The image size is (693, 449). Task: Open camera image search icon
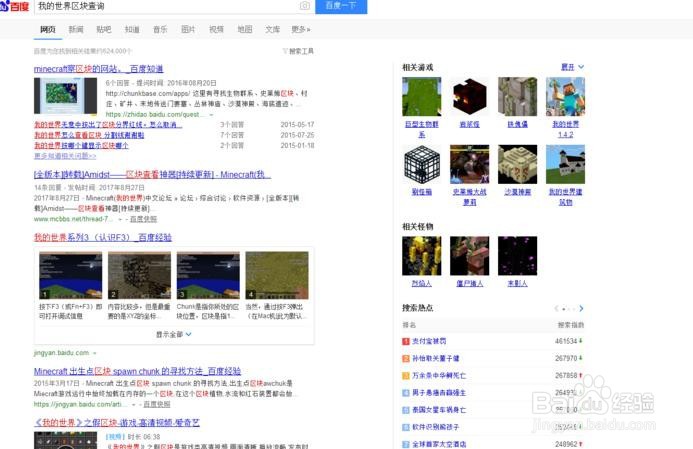[x=305, y=6]
